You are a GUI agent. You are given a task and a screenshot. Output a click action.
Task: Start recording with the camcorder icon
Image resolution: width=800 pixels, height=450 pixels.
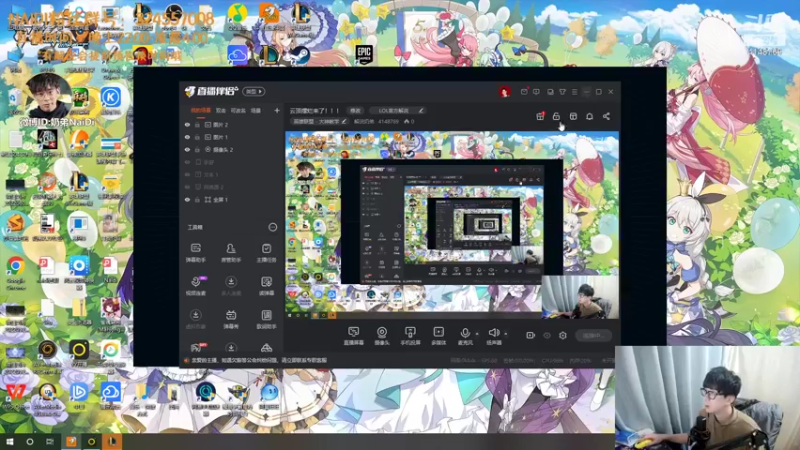point(531,335)
